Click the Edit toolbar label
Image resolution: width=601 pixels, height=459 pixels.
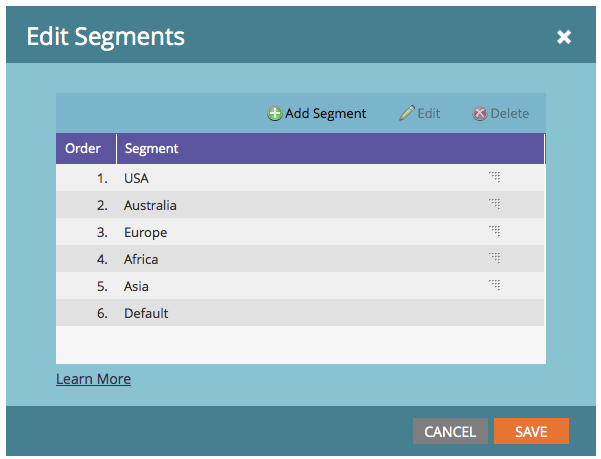(429, 113)
